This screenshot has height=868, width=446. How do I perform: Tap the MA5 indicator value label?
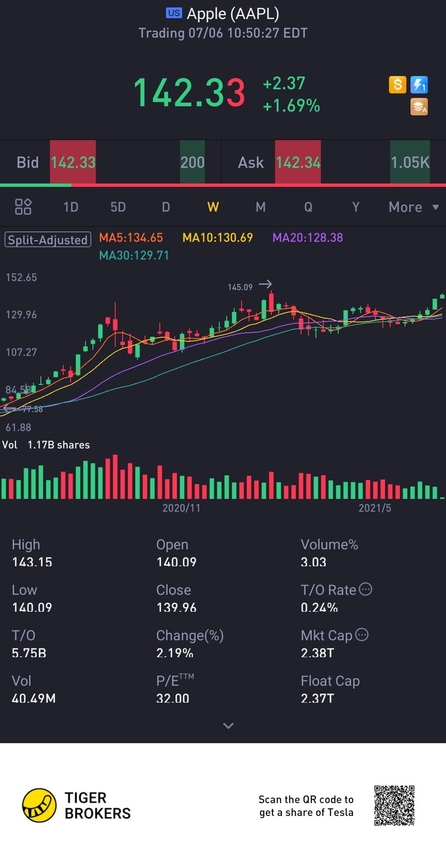(x=131, y=238)
